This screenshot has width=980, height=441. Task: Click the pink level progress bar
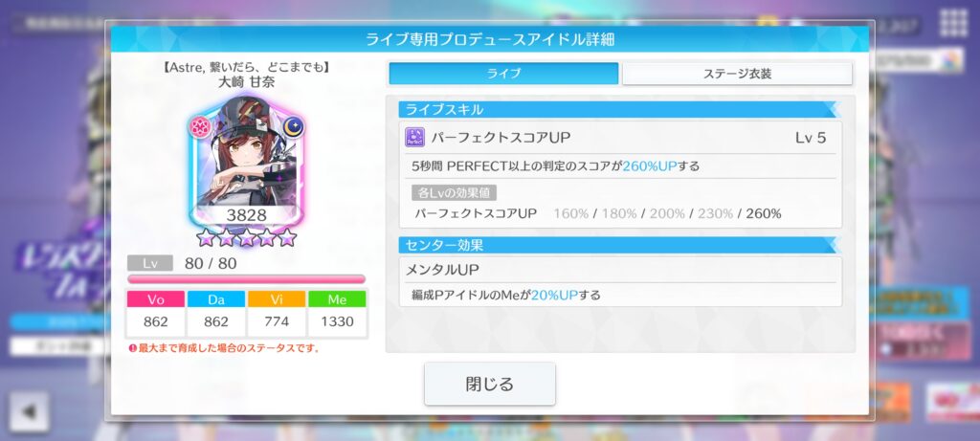pyautogui.click(x=246, y=279)
